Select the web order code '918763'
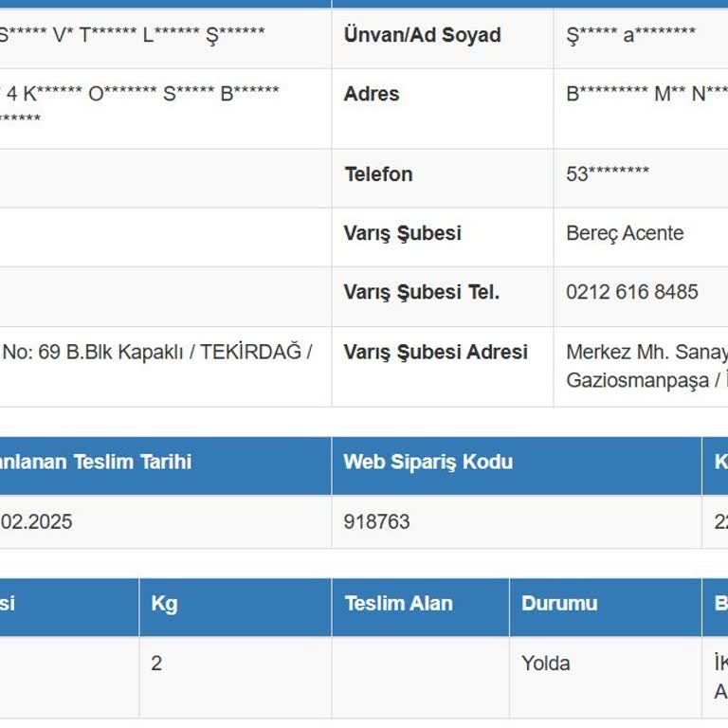Viewport: 728px width, 728px height. pyautogui.click(x=376, y=521)
